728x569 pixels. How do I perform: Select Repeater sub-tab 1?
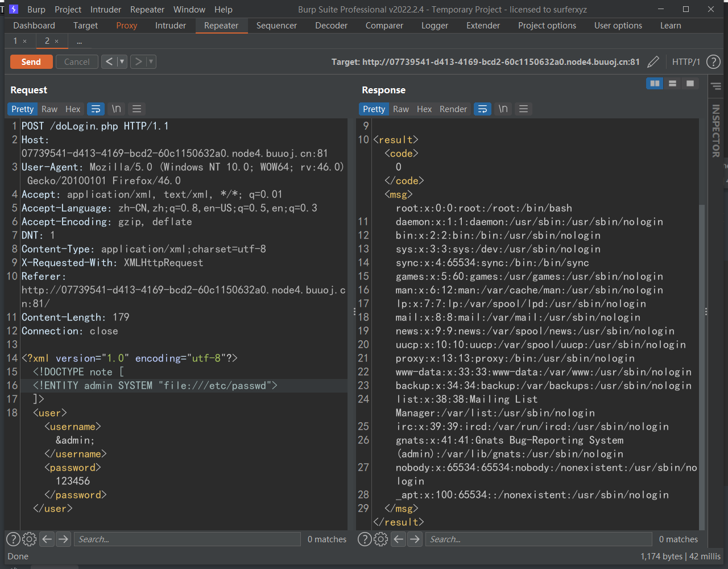[x=15, y=41]
